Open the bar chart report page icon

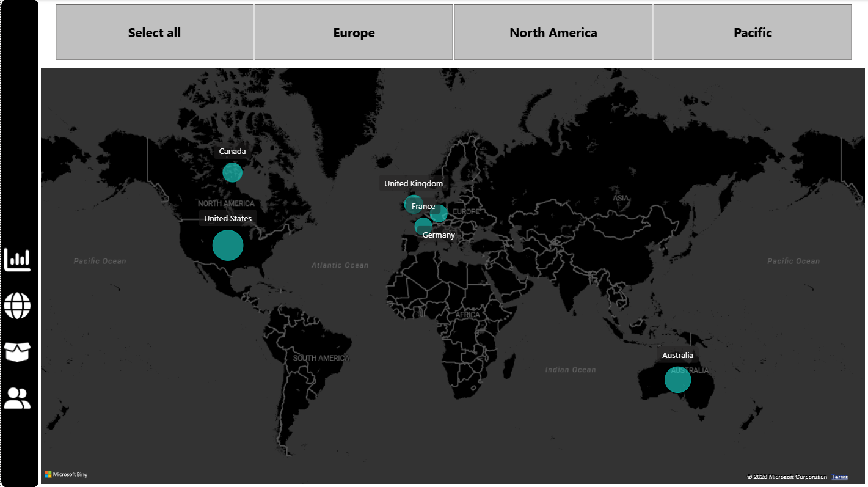pyautogui.click(x=18, y=259)
